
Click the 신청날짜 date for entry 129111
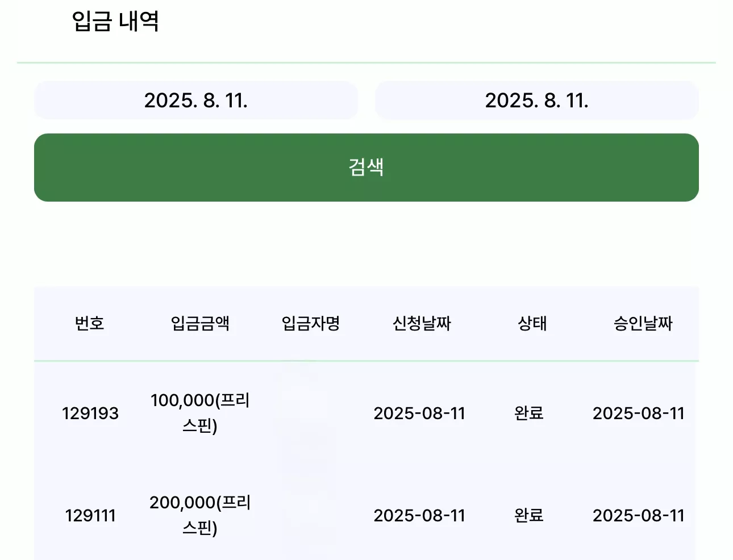click(x=419, y=515)
